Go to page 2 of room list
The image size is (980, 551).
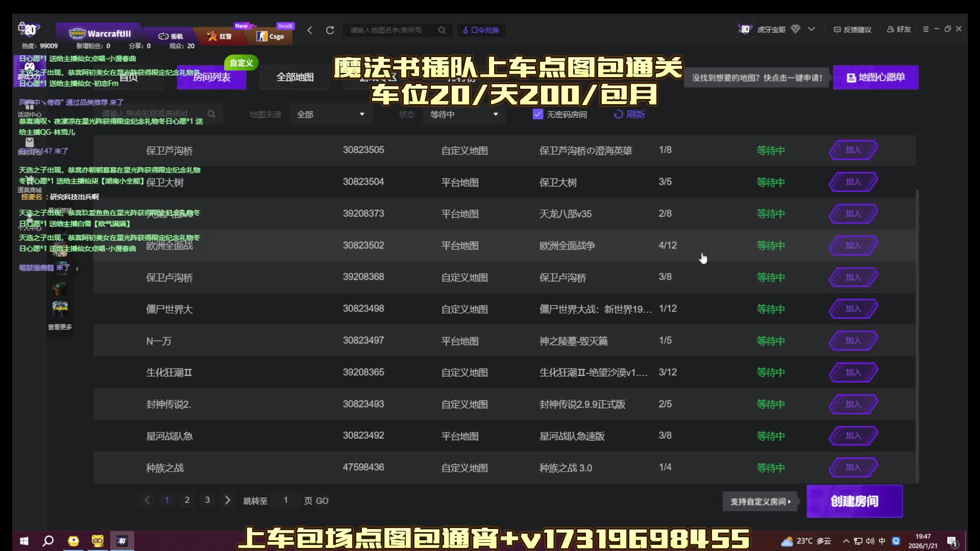coord(187,500)
